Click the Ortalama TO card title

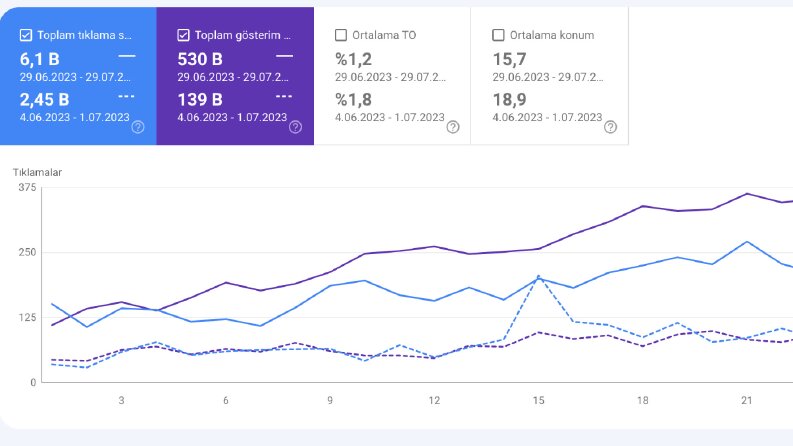384,35
